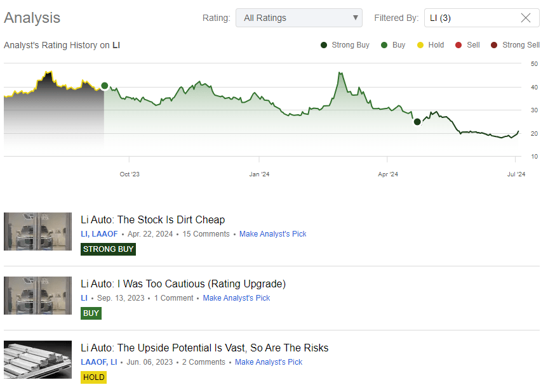
Task: Click inside the Filtered By field
Action: [470, 18]
